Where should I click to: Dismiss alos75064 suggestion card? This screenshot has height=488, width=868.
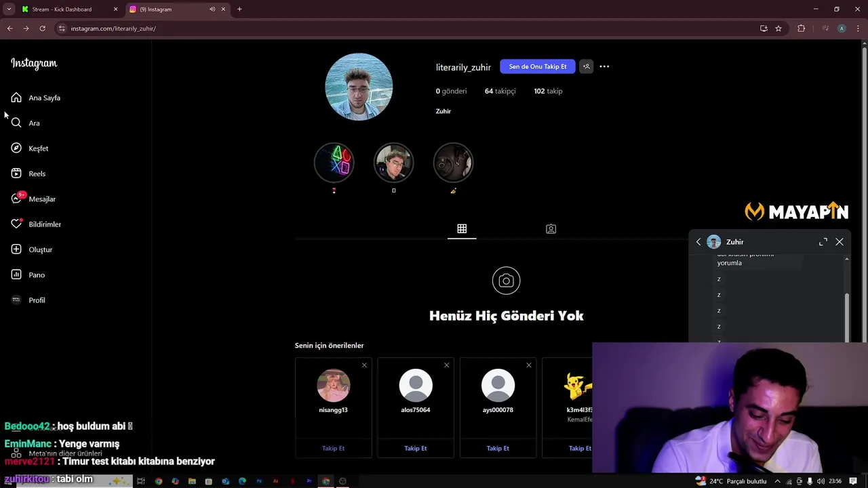446,365
